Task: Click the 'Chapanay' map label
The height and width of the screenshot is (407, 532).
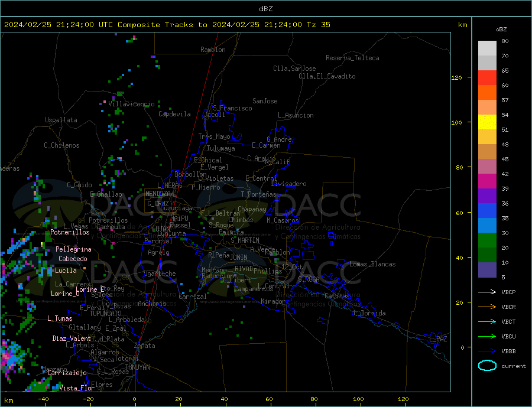Action: click(252, 209)
